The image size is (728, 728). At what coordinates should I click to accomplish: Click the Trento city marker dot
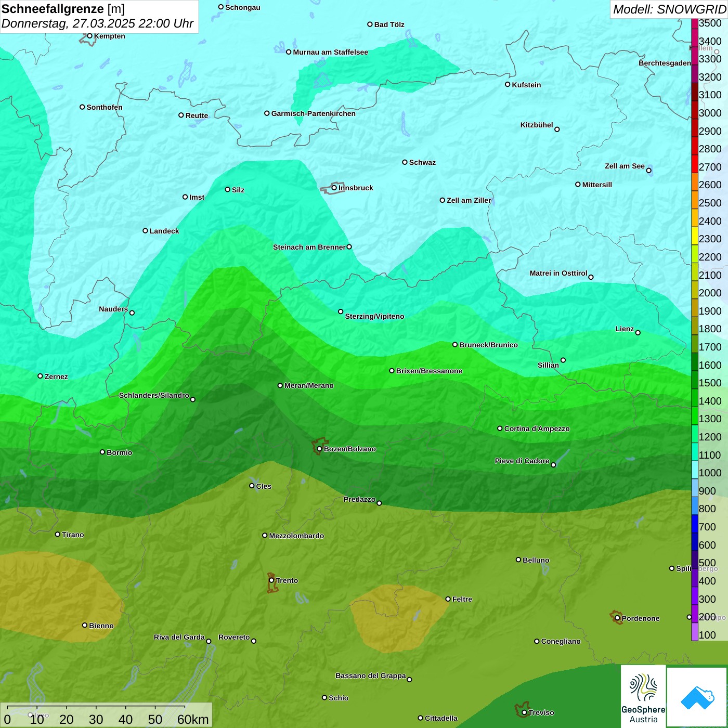coord(271,580)
